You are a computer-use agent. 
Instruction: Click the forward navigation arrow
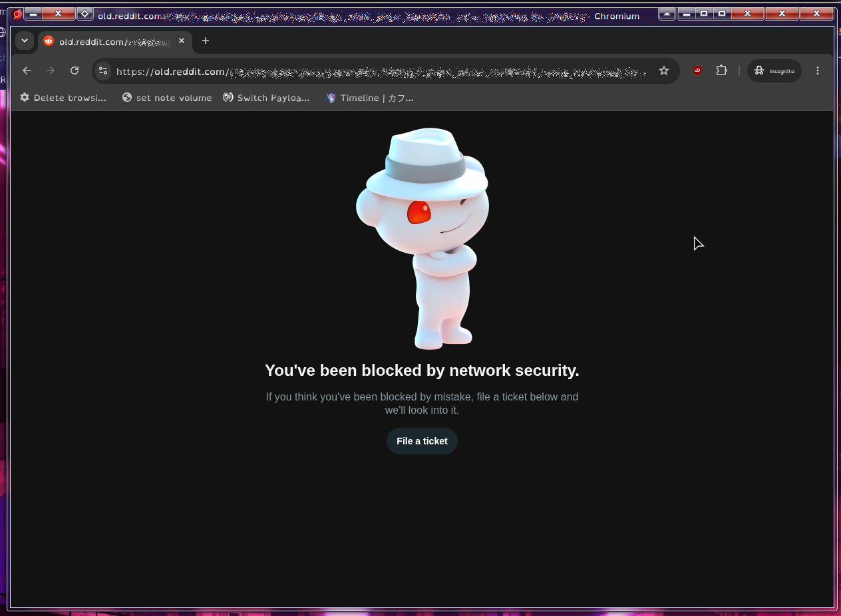[x=51, y=71]
